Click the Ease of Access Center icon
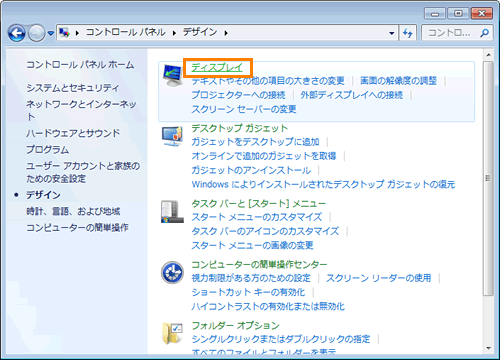The height and width of the screenshot is (360, 500). coord(172,272)
